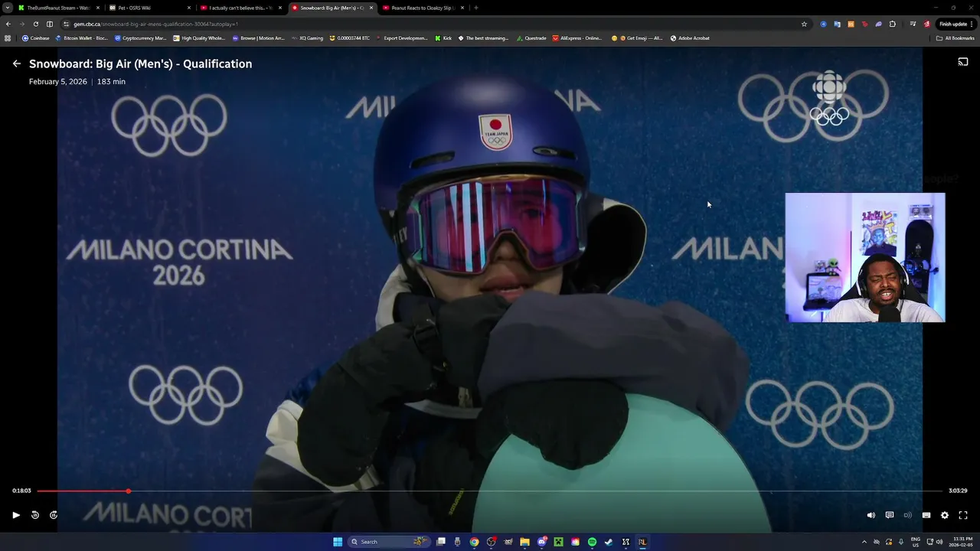Show hidden system tray icons
This screenshot has height=551, width=980.
pyautogui.click(x=864, y=542)
